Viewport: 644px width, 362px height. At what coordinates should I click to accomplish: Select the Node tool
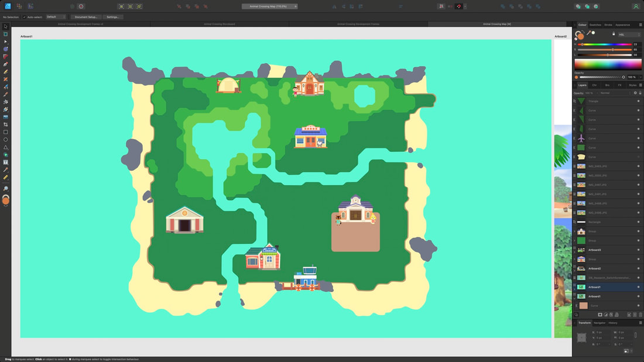click(5, 42)
